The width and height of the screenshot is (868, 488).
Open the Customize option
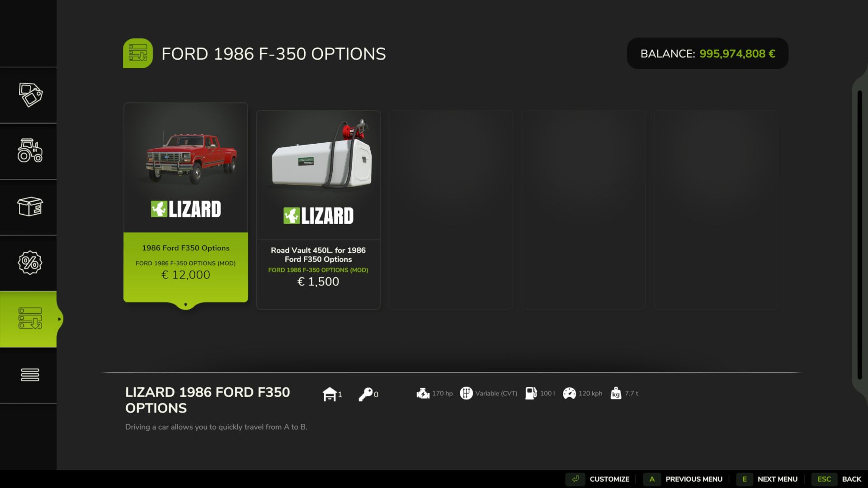[x=609, y=479]
